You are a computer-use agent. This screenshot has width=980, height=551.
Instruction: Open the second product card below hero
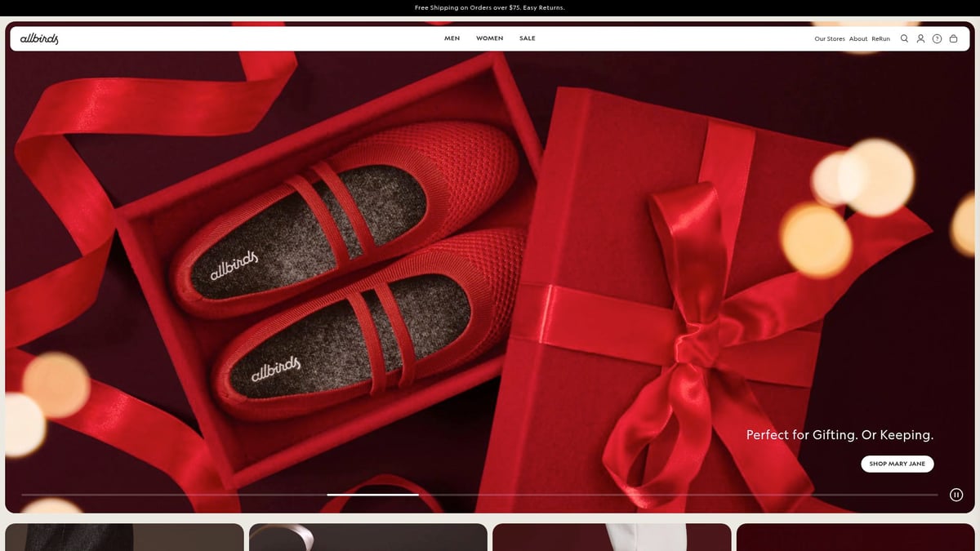tap(367, 537)
